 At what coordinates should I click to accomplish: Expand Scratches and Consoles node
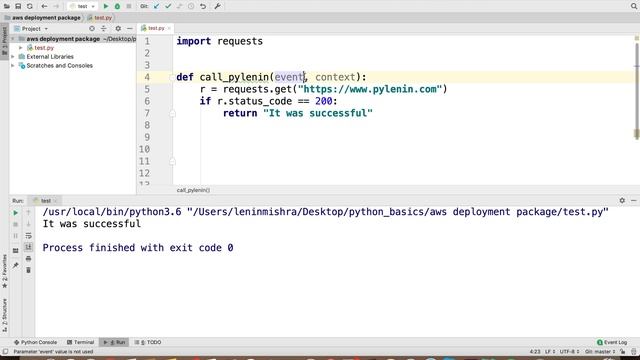(13, 66)
